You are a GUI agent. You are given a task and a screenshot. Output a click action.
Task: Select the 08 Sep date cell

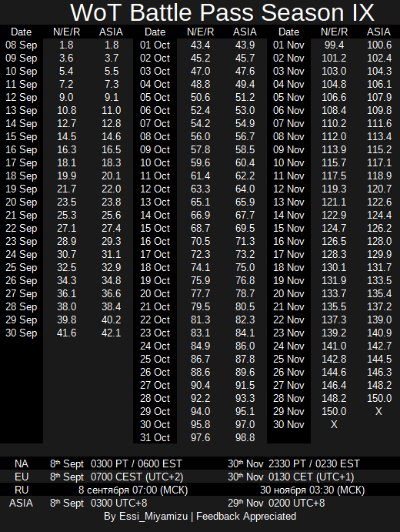coord(21,45)
